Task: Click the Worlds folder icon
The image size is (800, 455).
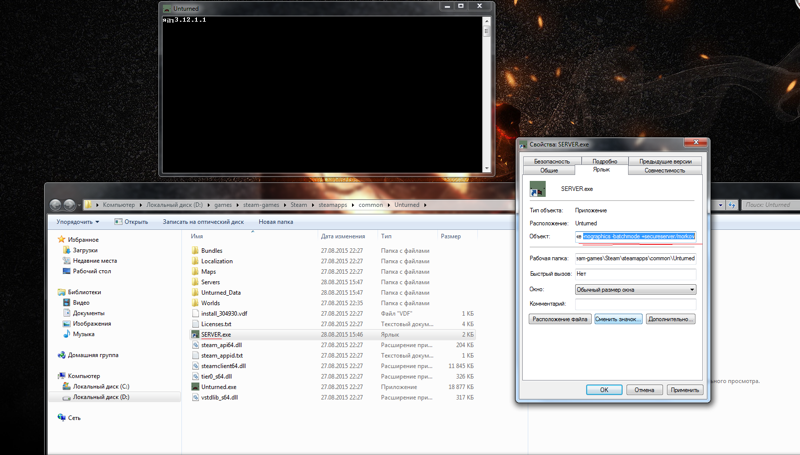Action: coord(195,303)
